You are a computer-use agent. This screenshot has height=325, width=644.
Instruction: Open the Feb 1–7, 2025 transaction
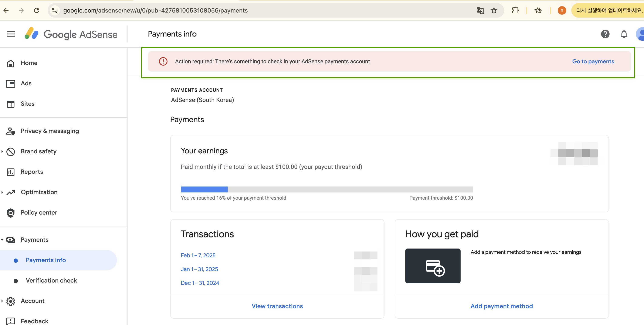tap(198, 255)
